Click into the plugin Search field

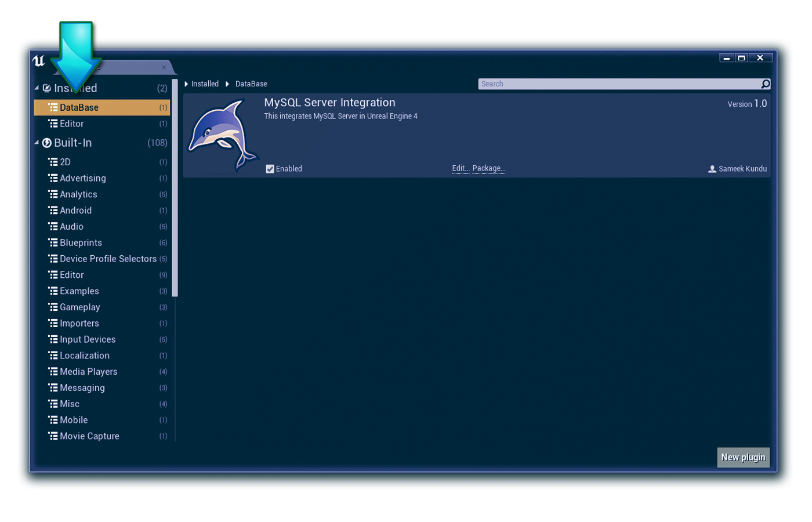coord(619,84)
